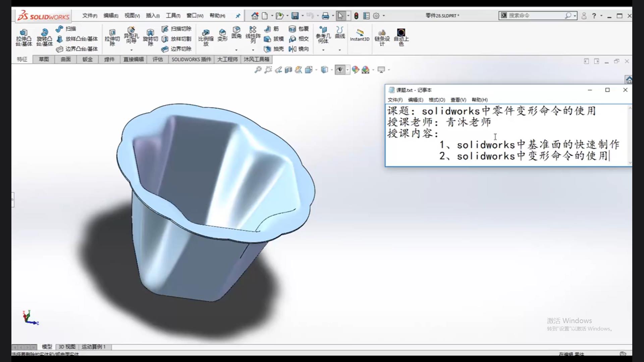The image size is (644, 362).
Task: Select the 拉伸凸台/基体 extrude boss tool
Action: pyautogui.click(x=23, y=37)
